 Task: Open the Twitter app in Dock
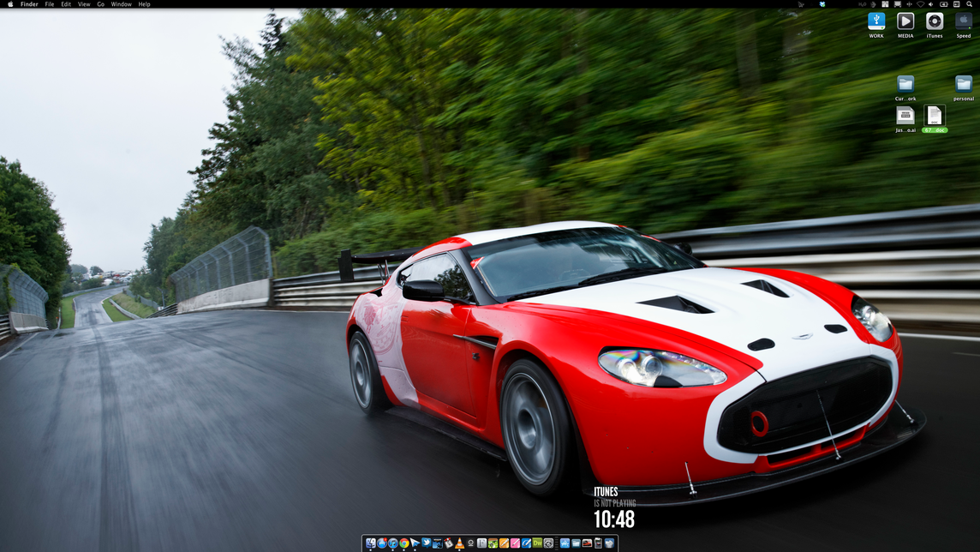[427, 543]
